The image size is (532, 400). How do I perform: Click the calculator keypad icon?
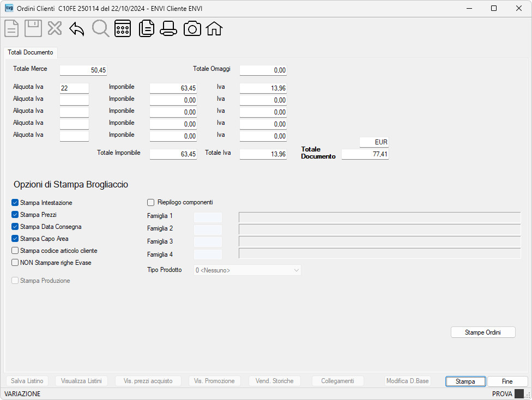pyautogui.click(x=123, y=28)
